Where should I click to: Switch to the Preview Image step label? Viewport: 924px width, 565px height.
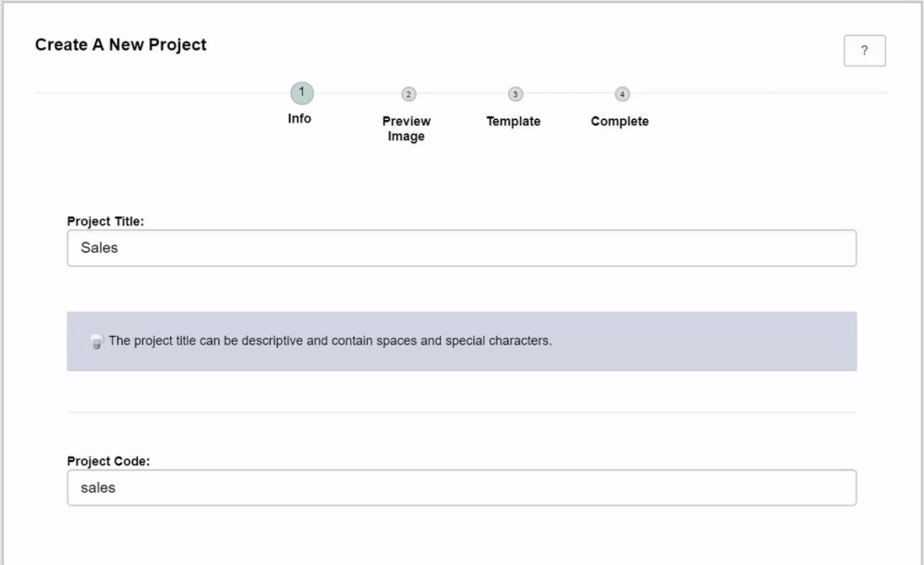(x=406, y=128)
